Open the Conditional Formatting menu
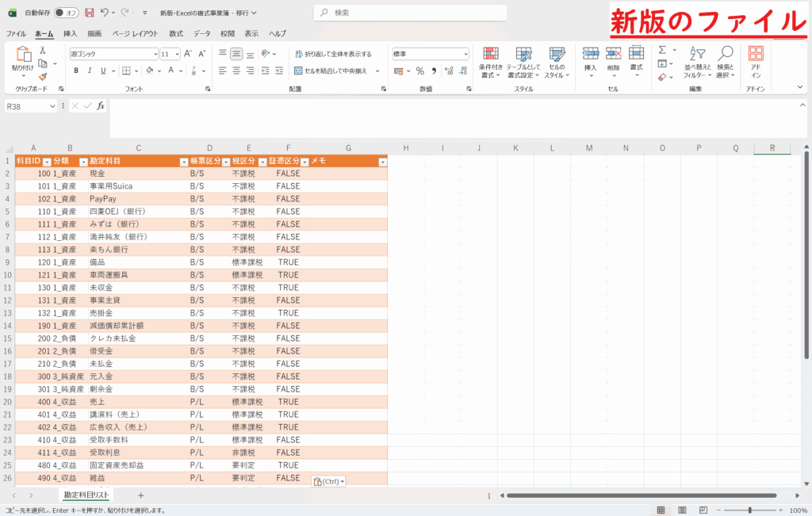The height and width of the screenshot is (516, 812). tap(491, 61)
